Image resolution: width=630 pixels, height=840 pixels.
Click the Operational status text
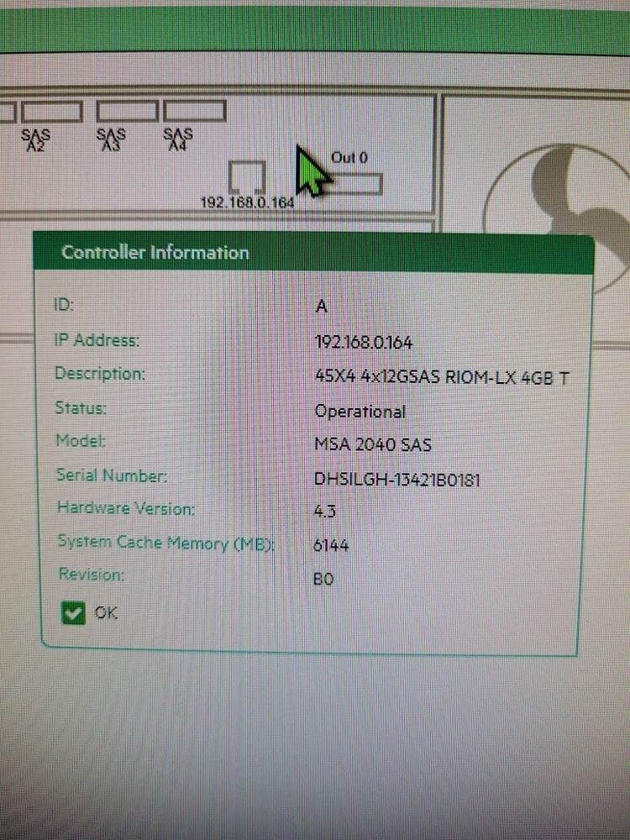(360, 412)
